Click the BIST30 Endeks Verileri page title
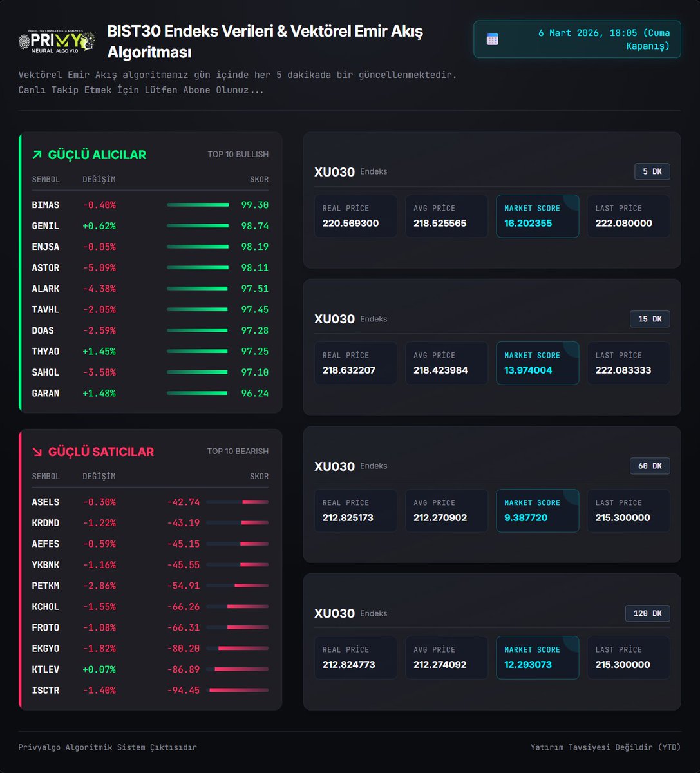Image resolution: width=700 pixels, height=773 pixels. [x=265, y=41]
